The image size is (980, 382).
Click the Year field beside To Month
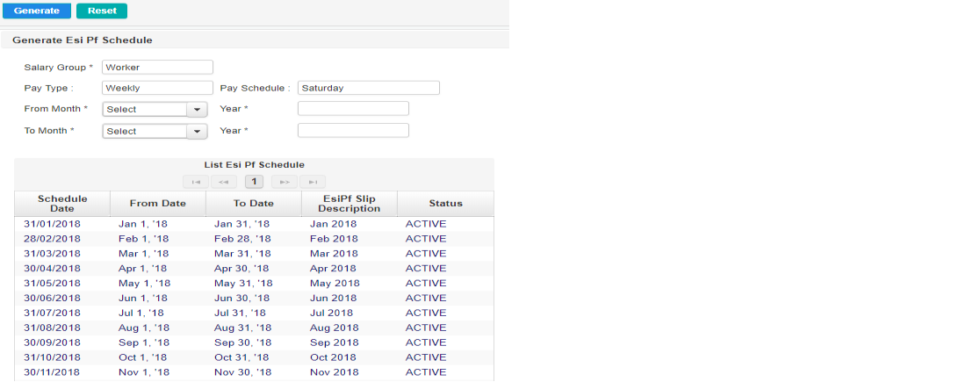point(353,130)
